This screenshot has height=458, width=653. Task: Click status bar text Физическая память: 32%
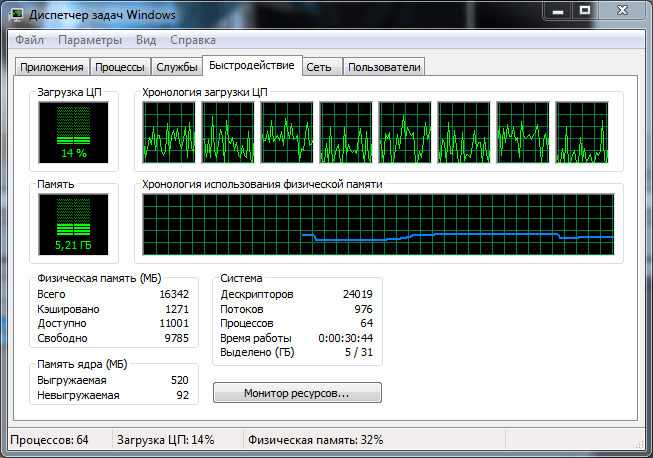coord(315,440)
